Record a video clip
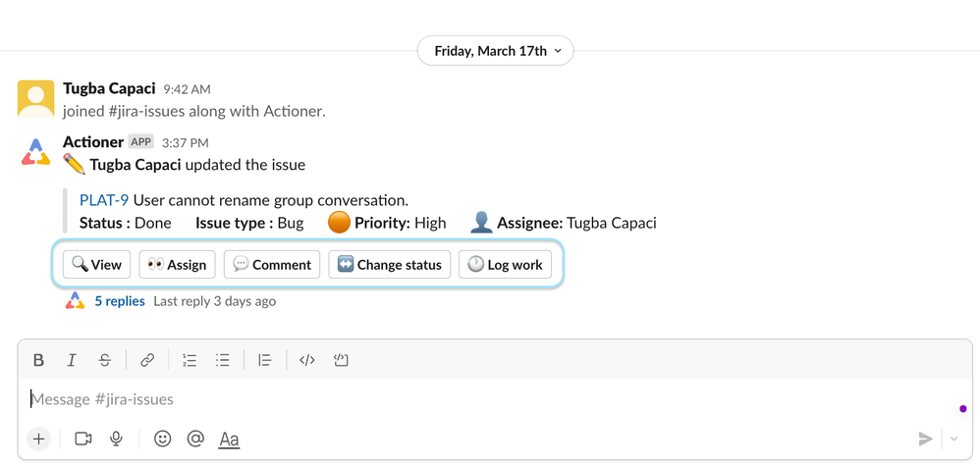This screenshot has height=468, width=980. [83, 440]
